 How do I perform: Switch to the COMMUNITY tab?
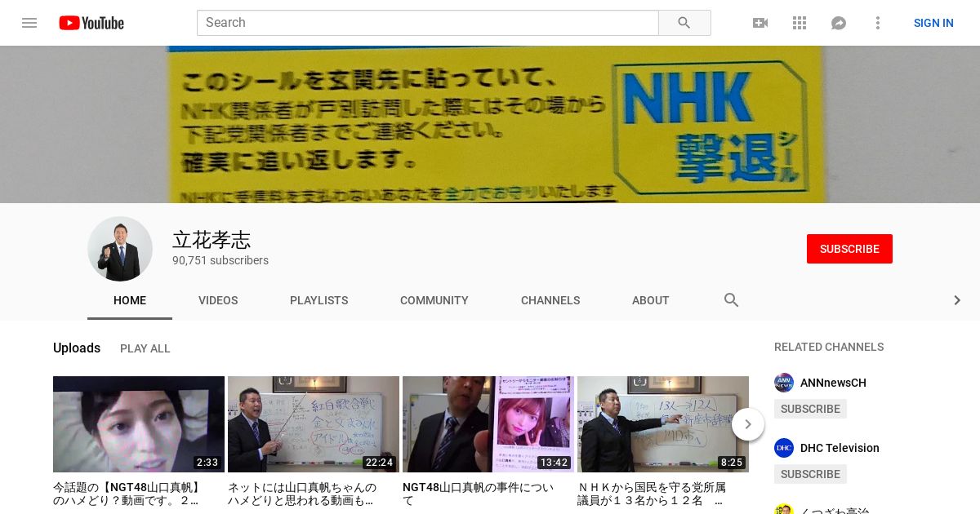pos(434,300)
